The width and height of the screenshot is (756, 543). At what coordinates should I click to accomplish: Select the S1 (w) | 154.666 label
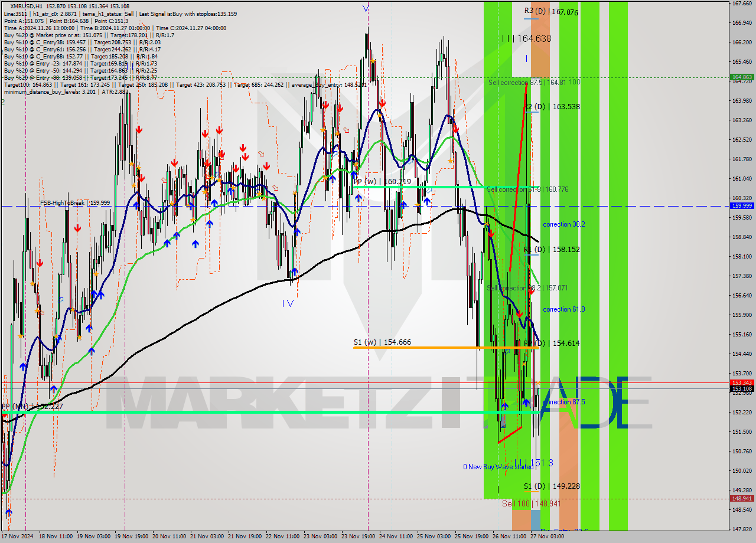pos(382,342)
